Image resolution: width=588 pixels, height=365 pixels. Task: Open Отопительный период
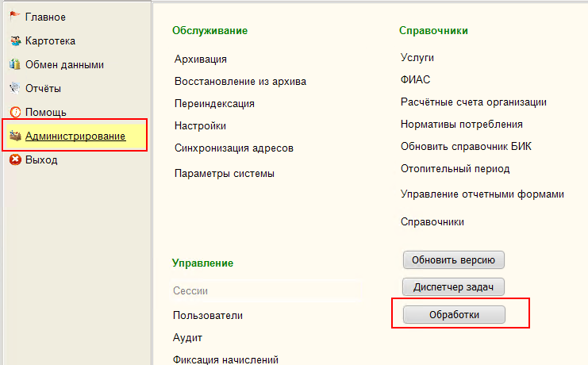click(455, 169)
